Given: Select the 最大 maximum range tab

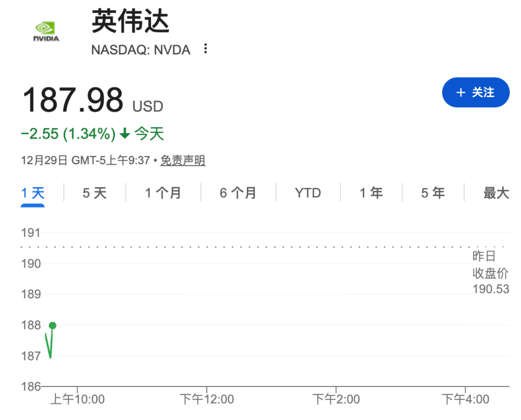Looking at the screenshot, I should tap(496, 193).
